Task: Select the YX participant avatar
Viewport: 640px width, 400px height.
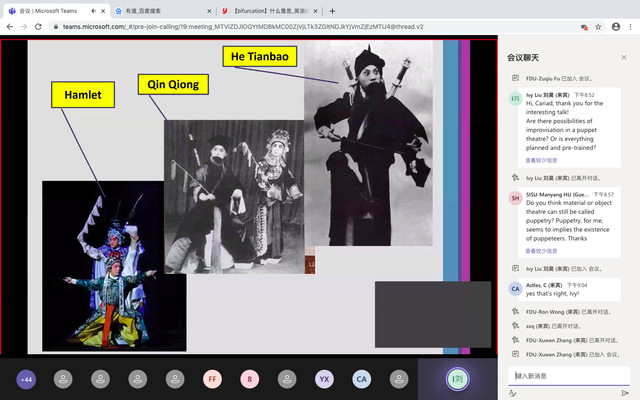Action: [324, 379]
